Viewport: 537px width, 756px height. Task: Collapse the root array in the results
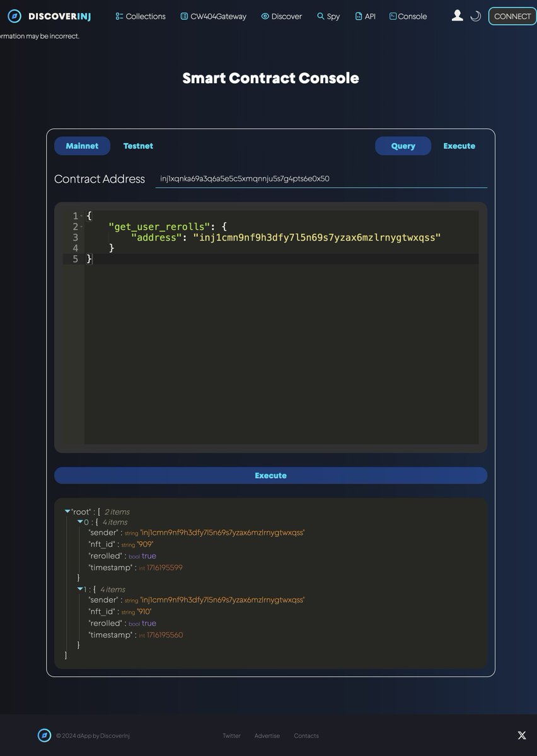[x=67, y=512]
